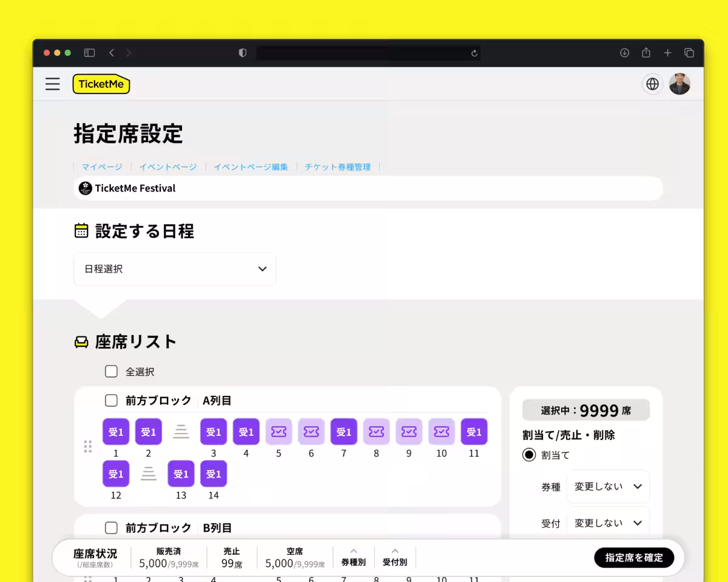This screenshot has height=582, width=728.
Task: Expand the 券種別 breakdown
Action: pos(354,557)
